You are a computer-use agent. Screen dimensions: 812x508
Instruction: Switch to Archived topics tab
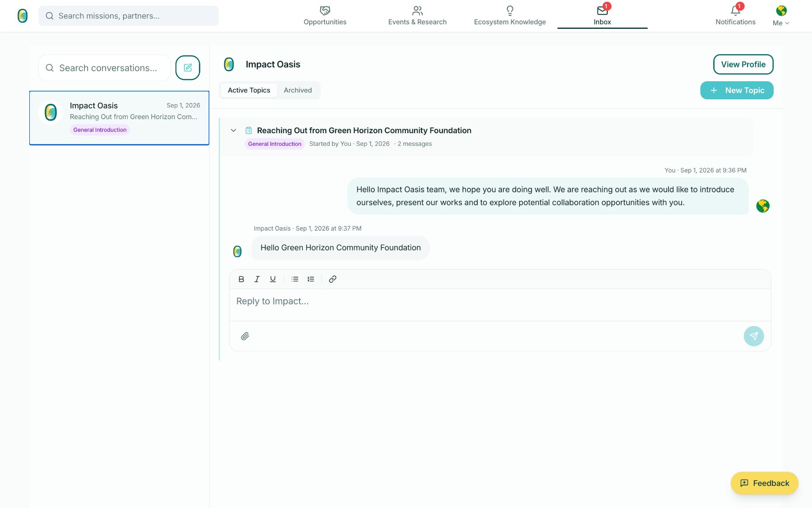[x=298, y=90]
